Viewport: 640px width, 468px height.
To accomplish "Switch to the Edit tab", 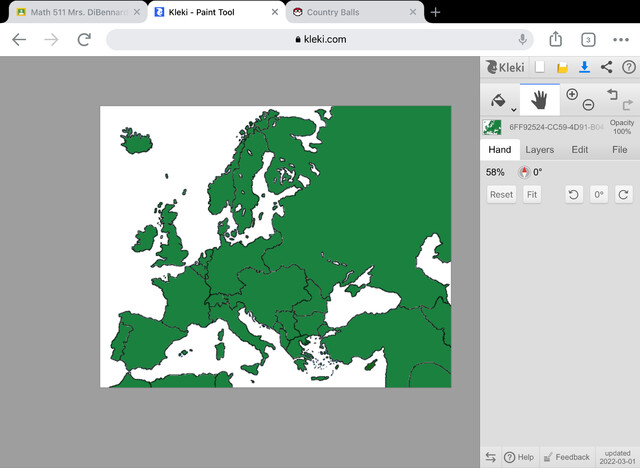I will (x=580, y=150).
